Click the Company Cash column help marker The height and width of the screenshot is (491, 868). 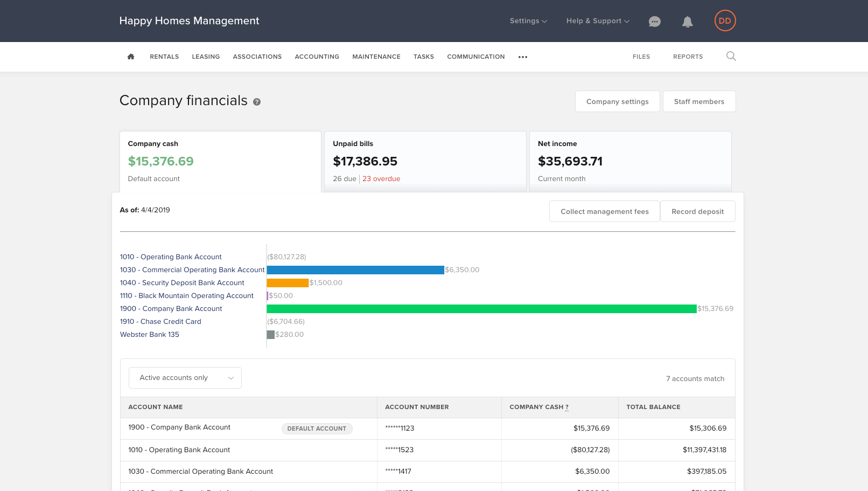[567, 407]
